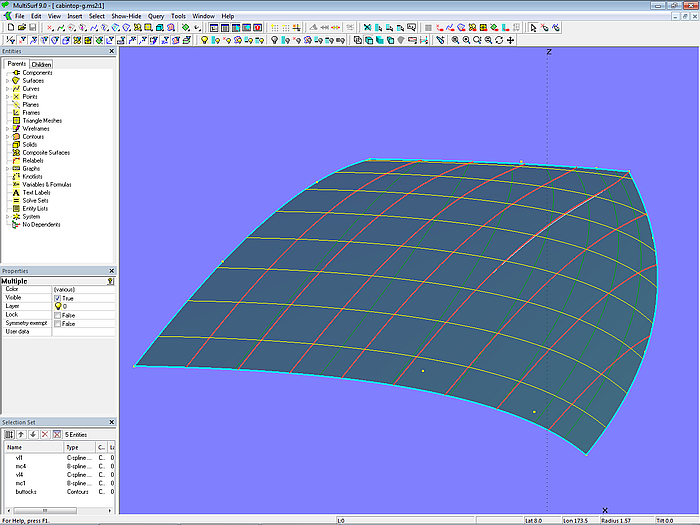Image resolution: width=700 pixels, height=525 pixels.
Task: Select the arrow pointer selection tool
Action: (532, 28)
